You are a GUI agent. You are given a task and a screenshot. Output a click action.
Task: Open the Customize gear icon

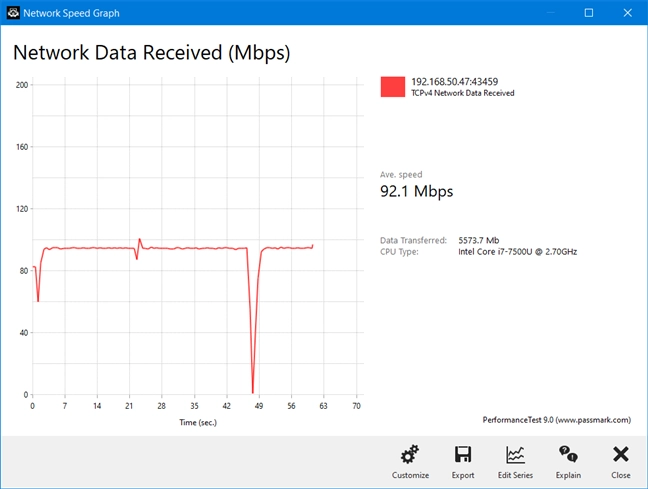(x=410, y=454)
